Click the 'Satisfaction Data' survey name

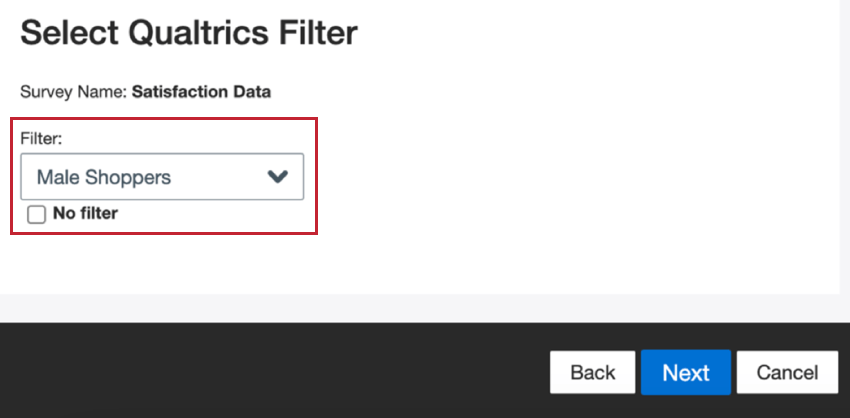[x=201, y=92]
